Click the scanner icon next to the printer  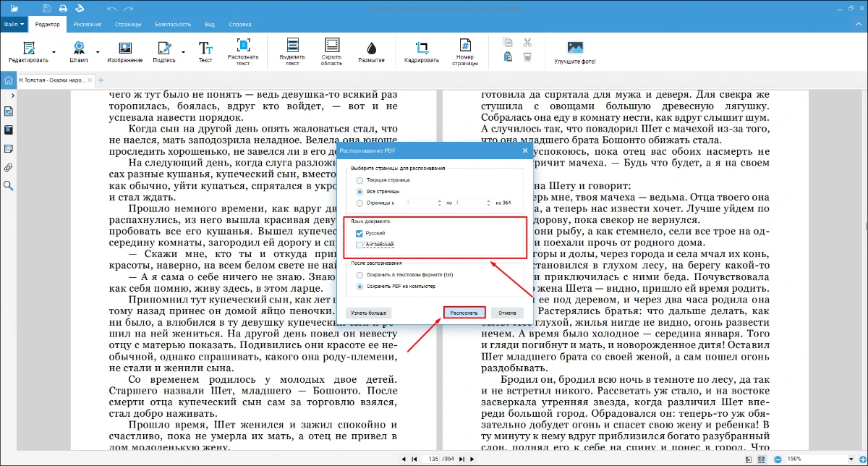click(80, 8)
